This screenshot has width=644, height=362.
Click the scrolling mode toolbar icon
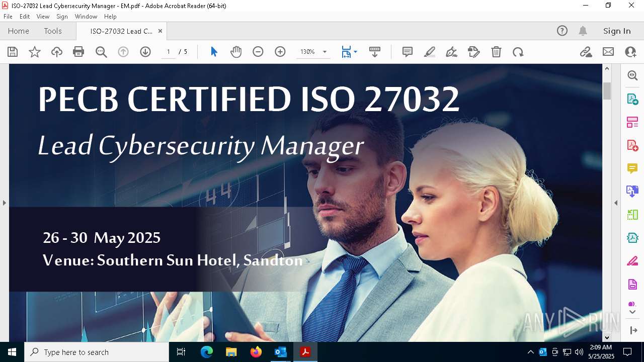(x=375, y=52)
